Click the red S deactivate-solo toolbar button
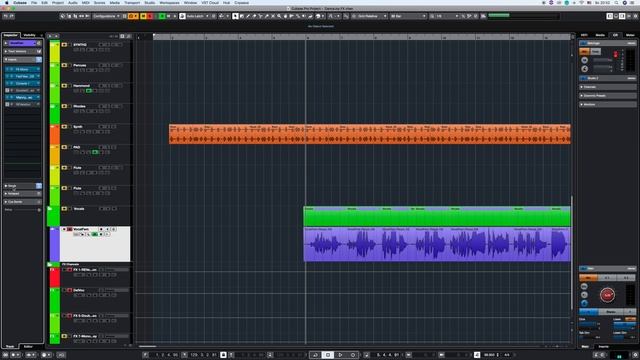This screenshot has height=360, width=640. (x=150, y=16)
